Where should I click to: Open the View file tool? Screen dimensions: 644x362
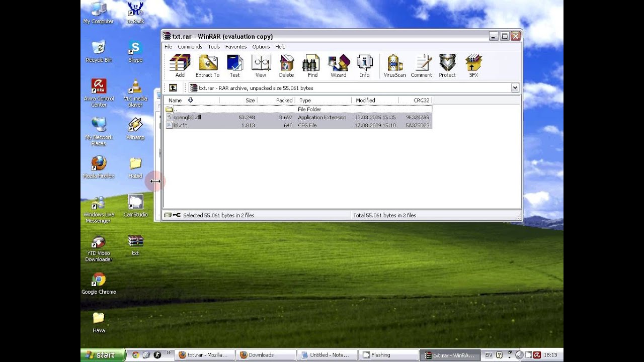tap(261, 66)
